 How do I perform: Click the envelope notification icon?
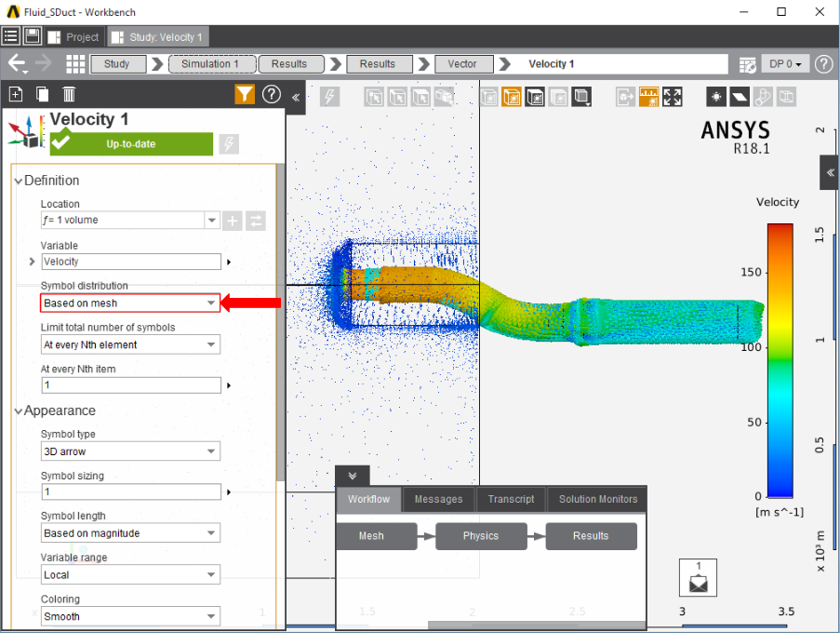[x=698, y=579]
